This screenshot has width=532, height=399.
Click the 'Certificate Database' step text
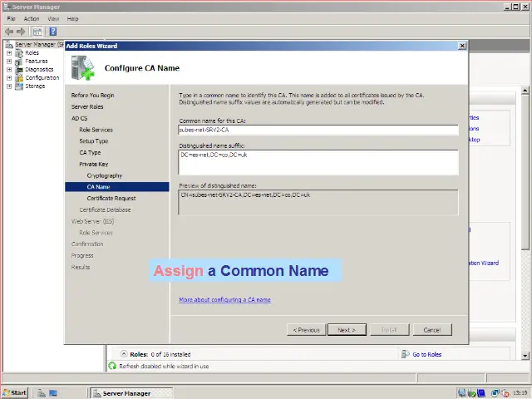[x=106, y=210]
